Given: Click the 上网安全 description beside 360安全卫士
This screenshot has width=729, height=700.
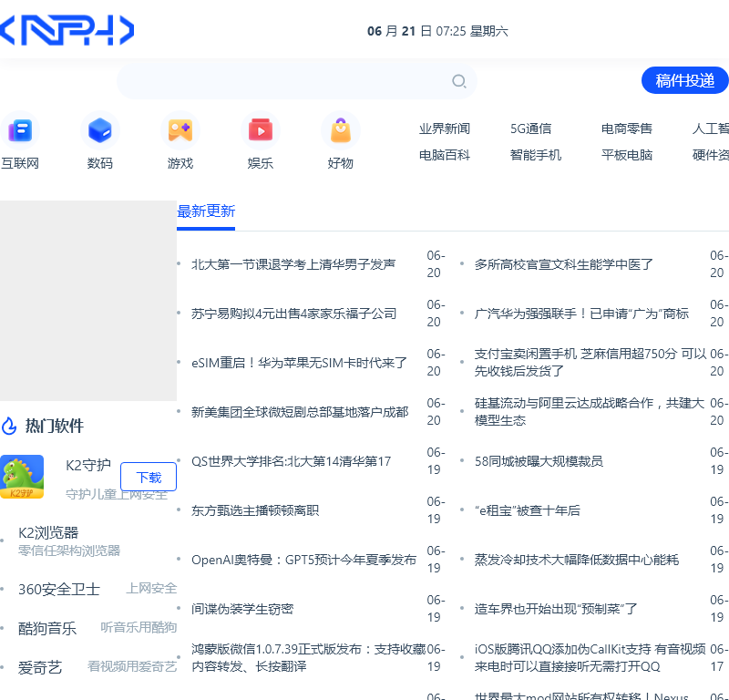Looking at the screenshot, I should (x=151, y=589).
